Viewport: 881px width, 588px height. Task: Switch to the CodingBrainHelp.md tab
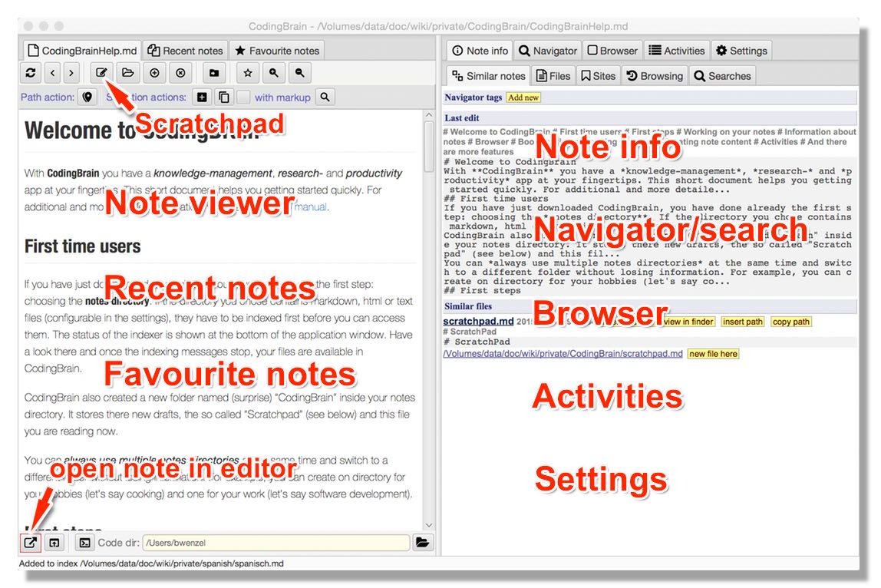(82, 51)
